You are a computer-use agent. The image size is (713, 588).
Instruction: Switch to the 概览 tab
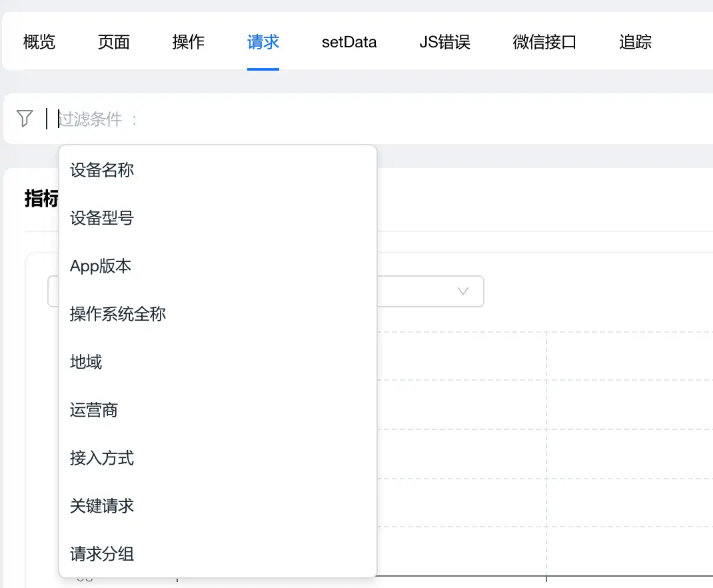(39, 43)
